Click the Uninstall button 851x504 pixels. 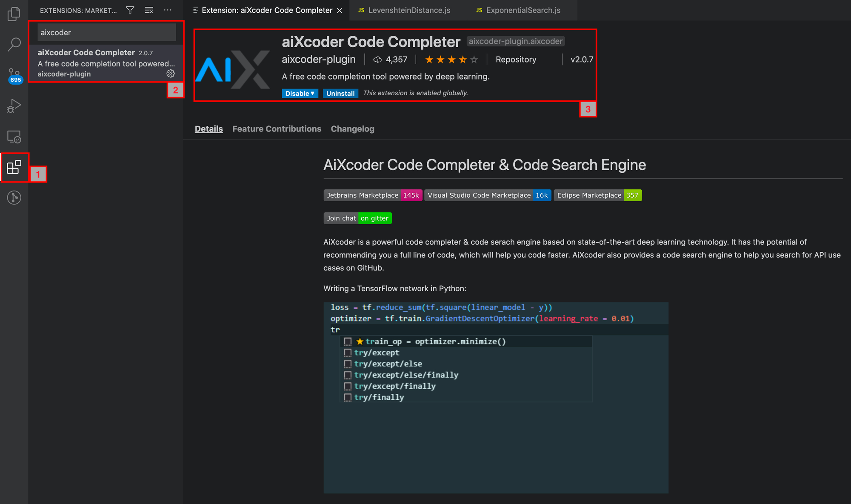click(339, 92)
